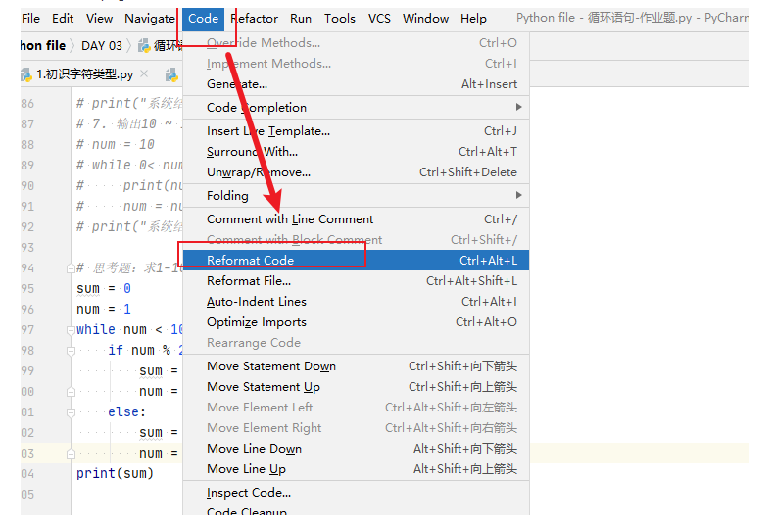Collapse the 'if num %' block fold marker
The image size is (773, 532).
[x=71, y=351]
